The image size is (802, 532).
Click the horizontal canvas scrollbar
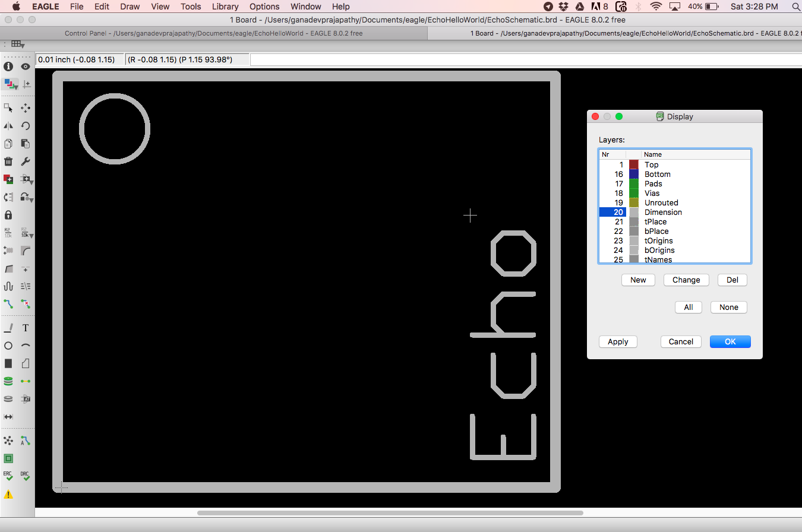(x=390, y=513)
